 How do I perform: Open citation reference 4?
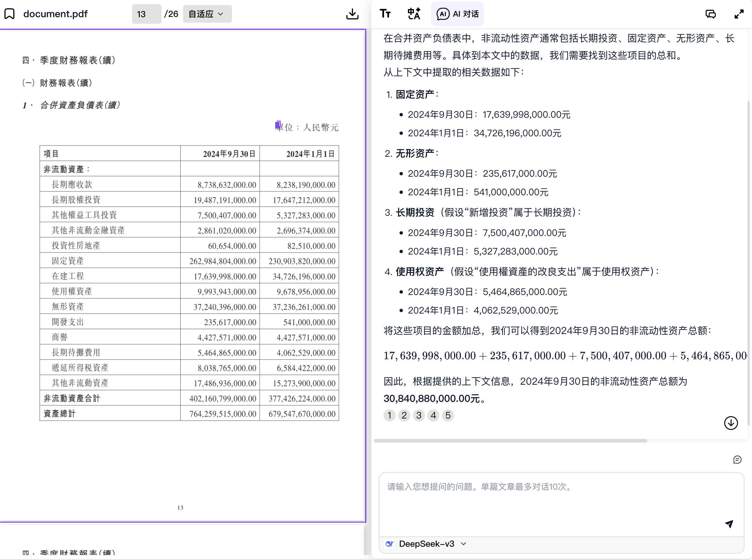tap(433, 415)
